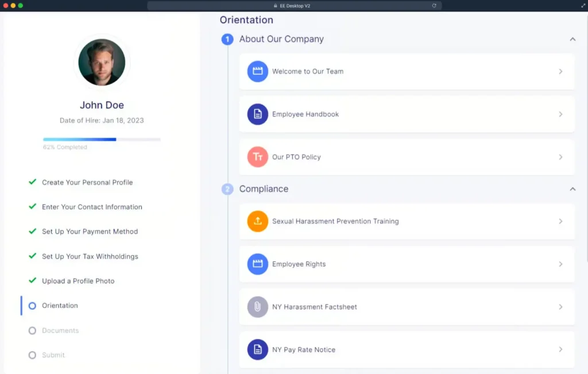Open the NY Harassment Factsheet item

(x=407, y=307)
